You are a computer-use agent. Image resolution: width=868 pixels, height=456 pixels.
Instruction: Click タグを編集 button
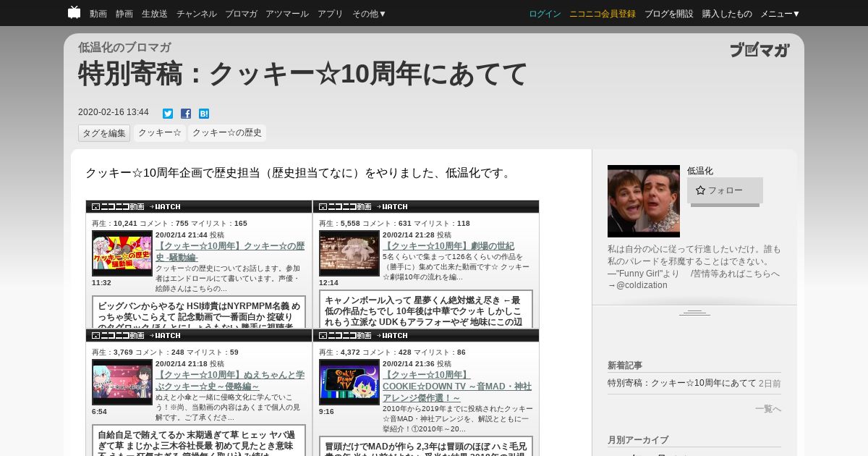(104, 133)
